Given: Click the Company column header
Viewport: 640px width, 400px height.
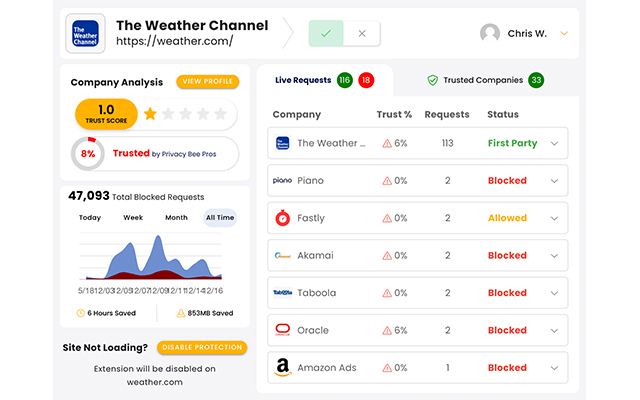Looking at the screenshot, I should click(297, 115).
